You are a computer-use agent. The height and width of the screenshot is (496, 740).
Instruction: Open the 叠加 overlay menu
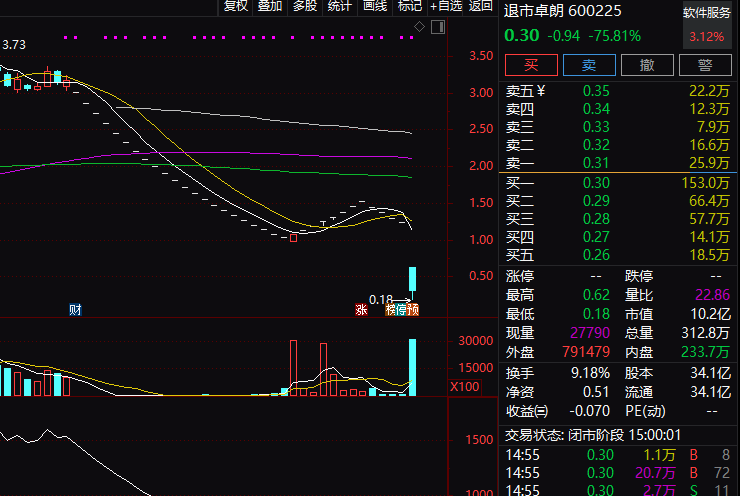tap(269, 6)
